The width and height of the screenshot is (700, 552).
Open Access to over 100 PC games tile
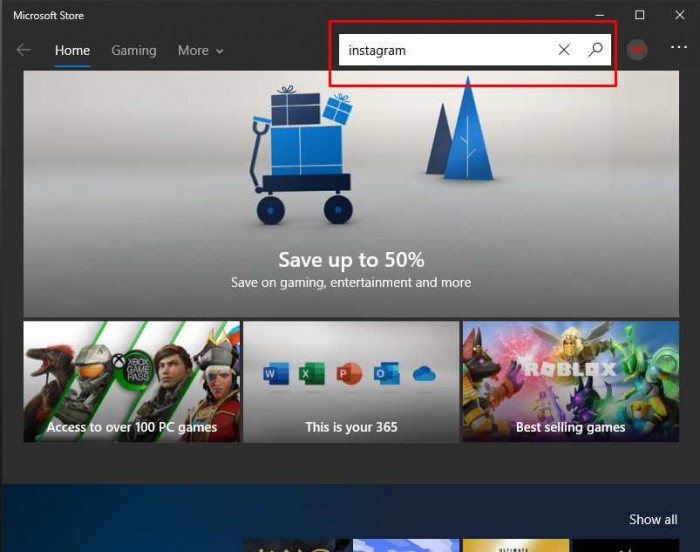click(x=132, y=381)
